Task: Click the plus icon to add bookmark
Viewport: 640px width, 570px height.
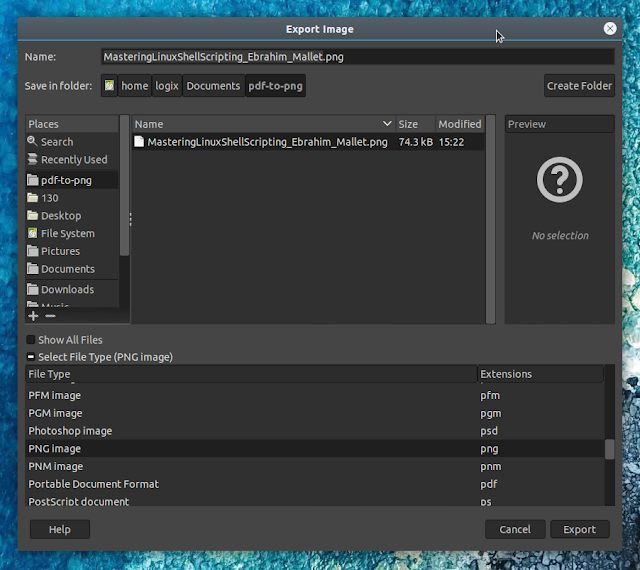Action: tap(33, 315)
